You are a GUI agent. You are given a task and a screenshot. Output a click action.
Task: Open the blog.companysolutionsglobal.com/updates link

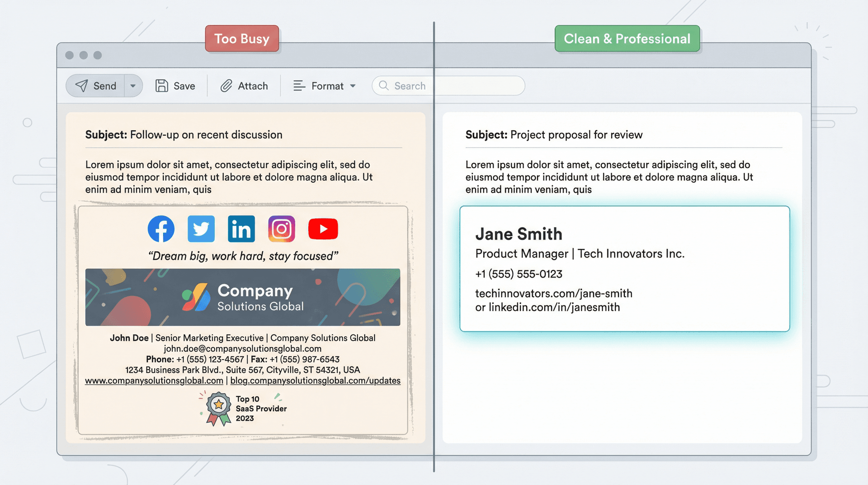point(316,380)
